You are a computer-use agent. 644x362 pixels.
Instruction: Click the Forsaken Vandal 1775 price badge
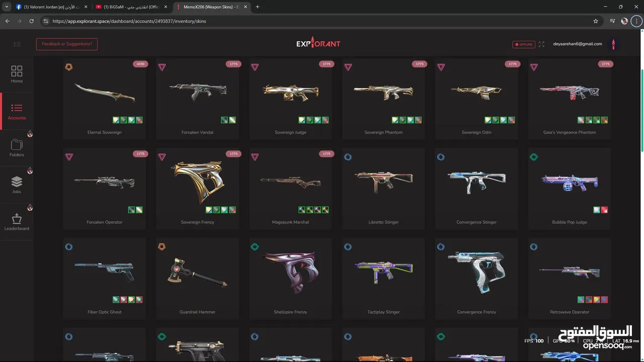(x=233, y=64)
